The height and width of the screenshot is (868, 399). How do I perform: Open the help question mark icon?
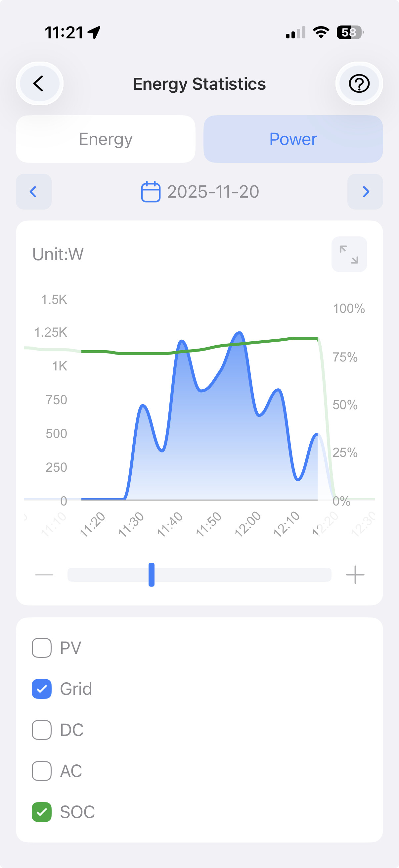359,83
